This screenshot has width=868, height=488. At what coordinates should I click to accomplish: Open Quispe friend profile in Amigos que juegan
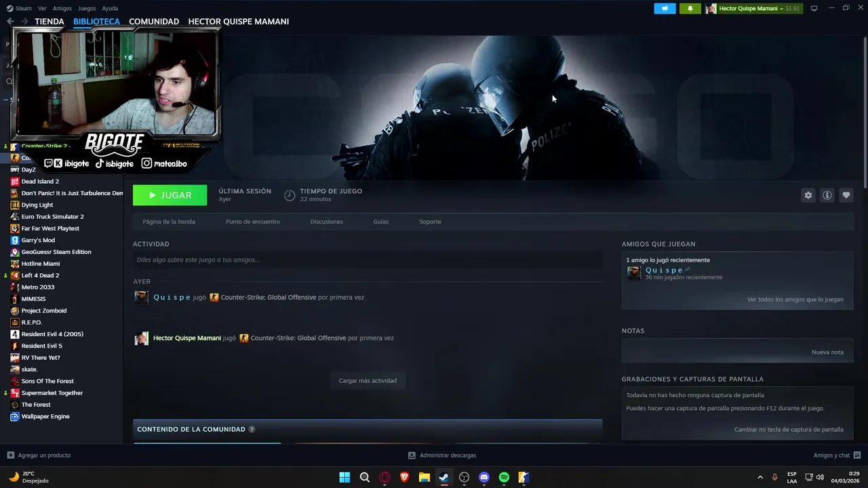[x=665, y=270]
